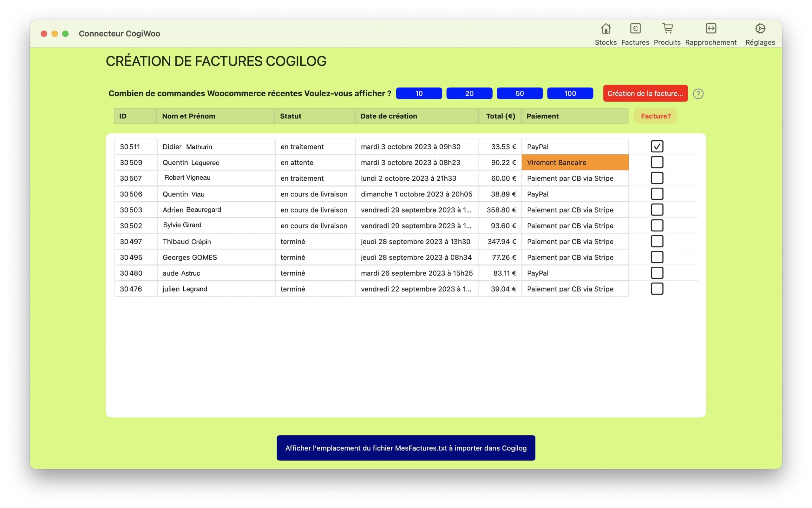Select the orange Virement Bancaire cell
The width and height of the screenshot is (812, 508).
(575, 162)
